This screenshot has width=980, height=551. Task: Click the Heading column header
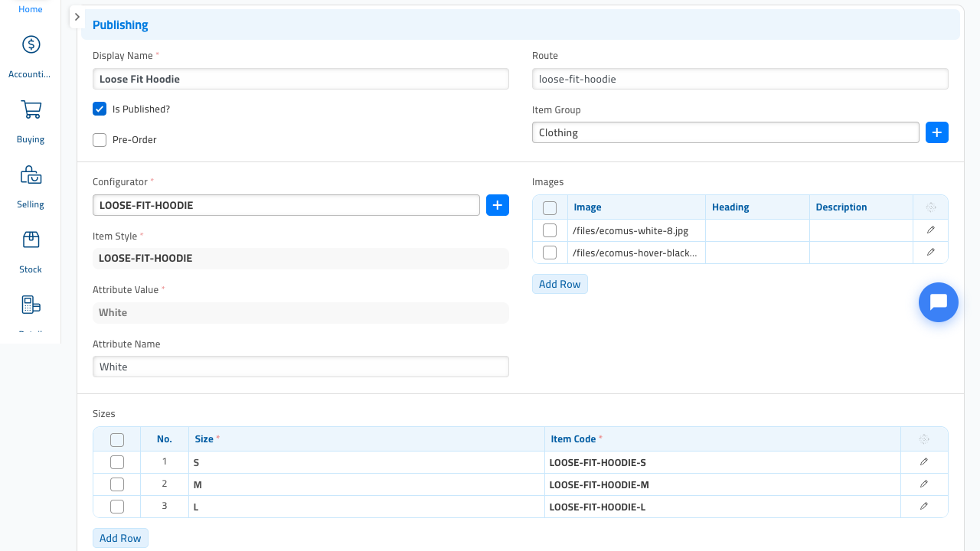pos(757,207)
